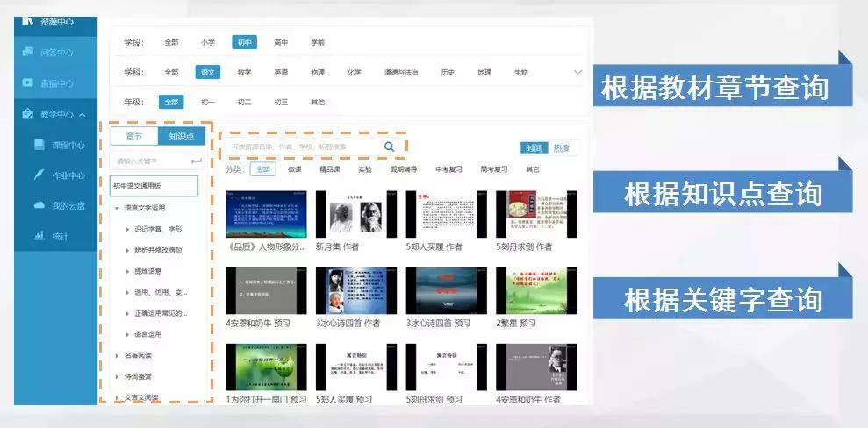Expand 提炼语意 tree node
868x428 pixels.
click(x=127, y=272)
